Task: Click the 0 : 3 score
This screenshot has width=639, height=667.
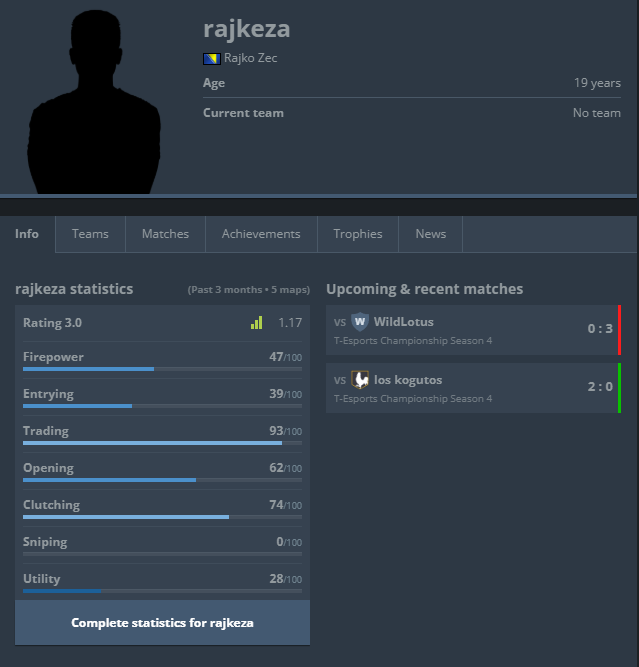Action: pyautogui.click(x=600, y=329)
